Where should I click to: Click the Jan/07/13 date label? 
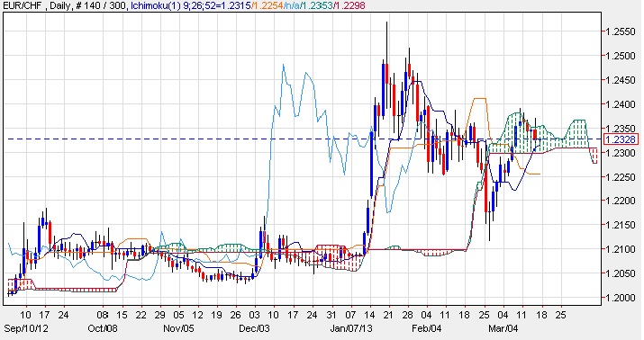(351, 328)
